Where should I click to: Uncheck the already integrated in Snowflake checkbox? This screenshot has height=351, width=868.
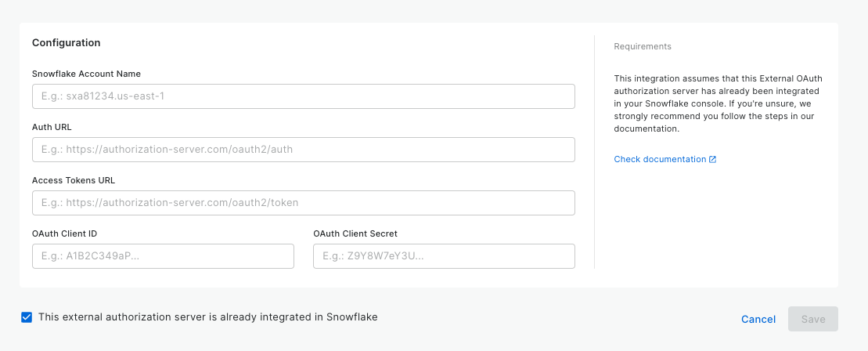pos(27,317)
